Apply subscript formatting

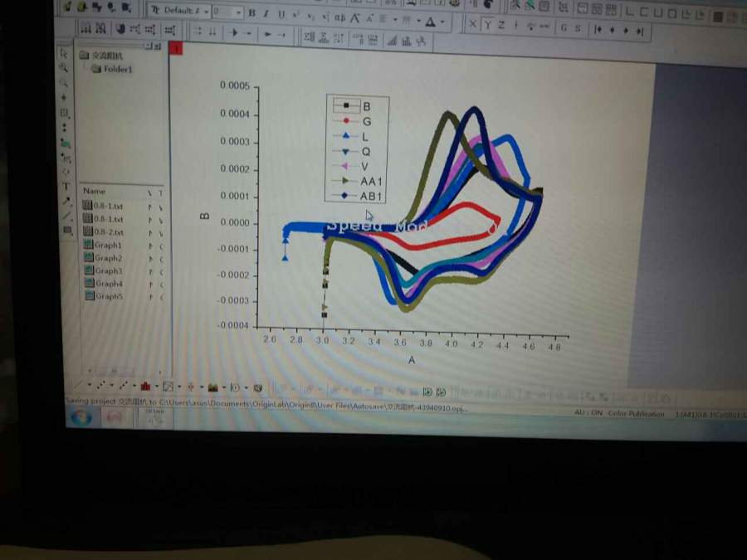tap(310, 17)
